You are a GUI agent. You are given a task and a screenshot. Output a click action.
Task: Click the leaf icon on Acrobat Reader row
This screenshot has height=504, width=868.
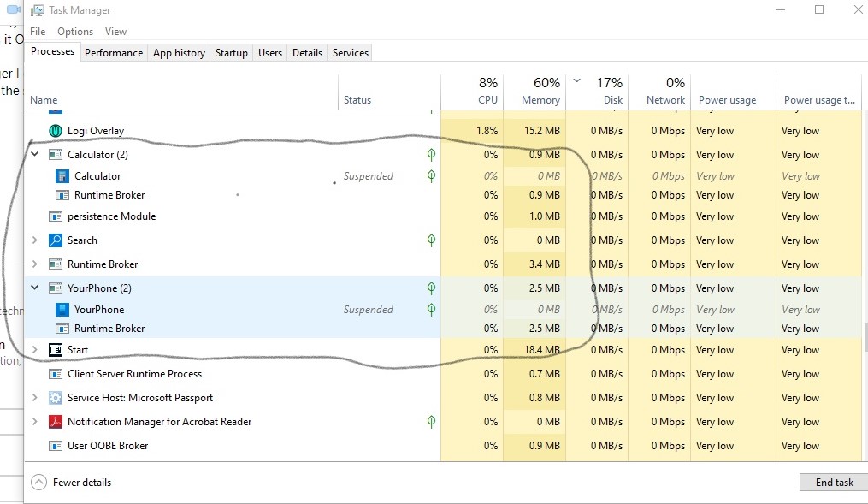pyautogui.click(x=431, y=422)
